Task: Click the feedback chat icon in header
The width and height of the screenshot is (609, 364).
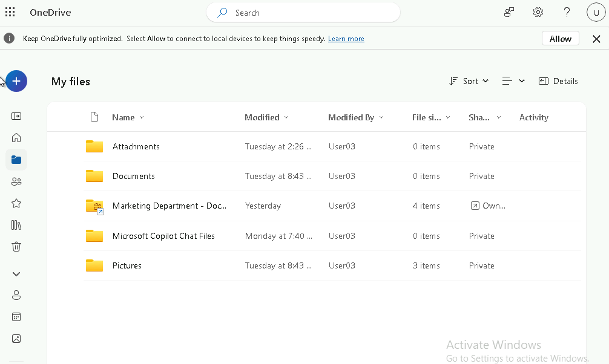Action: (x=509, y=13)
